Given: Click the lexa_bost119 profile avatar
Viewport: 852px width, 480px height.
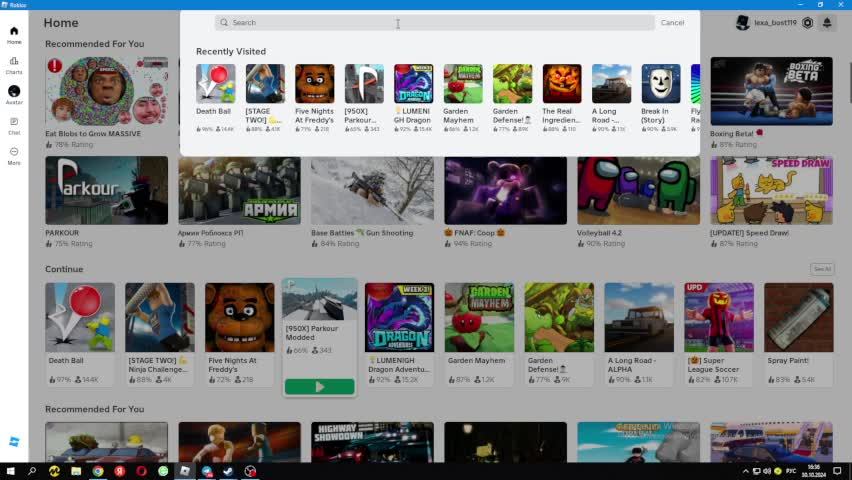Looking at the screenshot, I should 742,23.
